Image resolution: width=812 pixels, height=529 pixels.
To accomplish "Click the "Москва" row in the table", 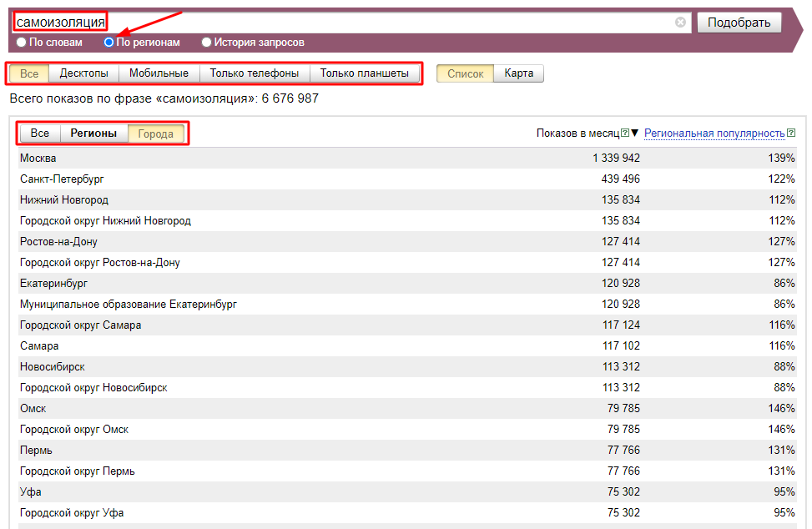I will tap(38, 158).
